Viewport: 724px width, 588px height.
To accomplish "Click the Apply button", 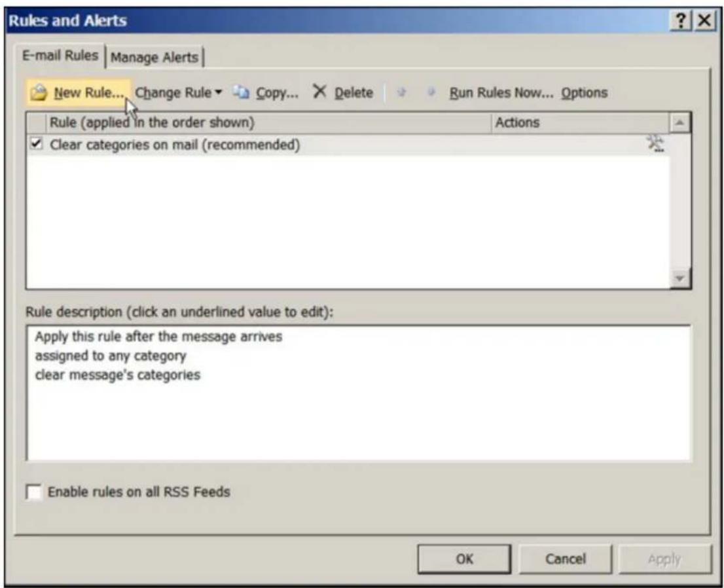I will click(664, 559).
